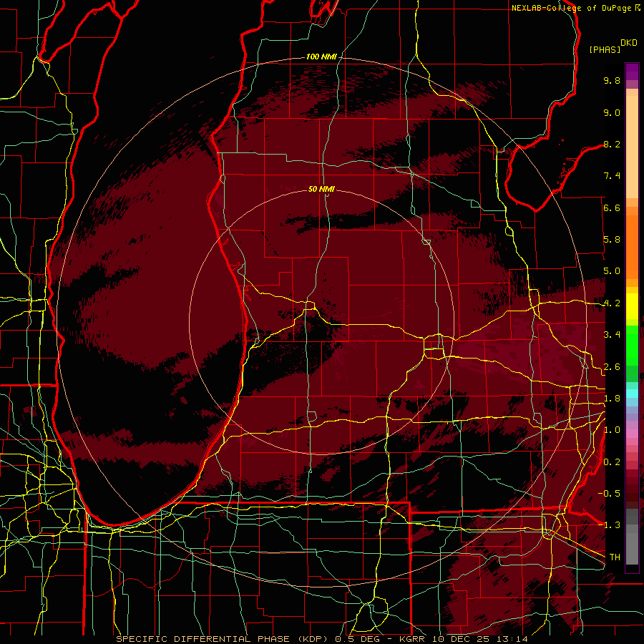The width and height of the screenshot is (644, 644).
Task: Click the [PHAS] legend unit label
Action: [605, 49]
